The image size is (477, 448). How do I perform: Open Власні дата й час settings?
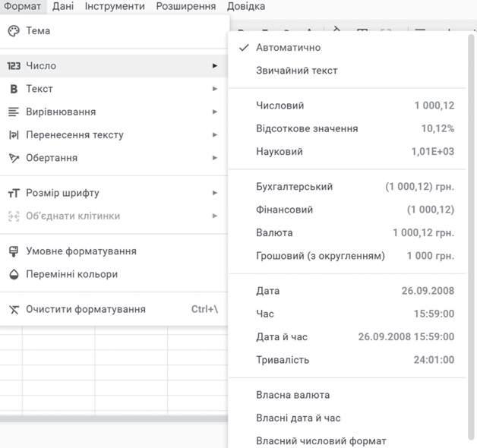coord(347,418)
